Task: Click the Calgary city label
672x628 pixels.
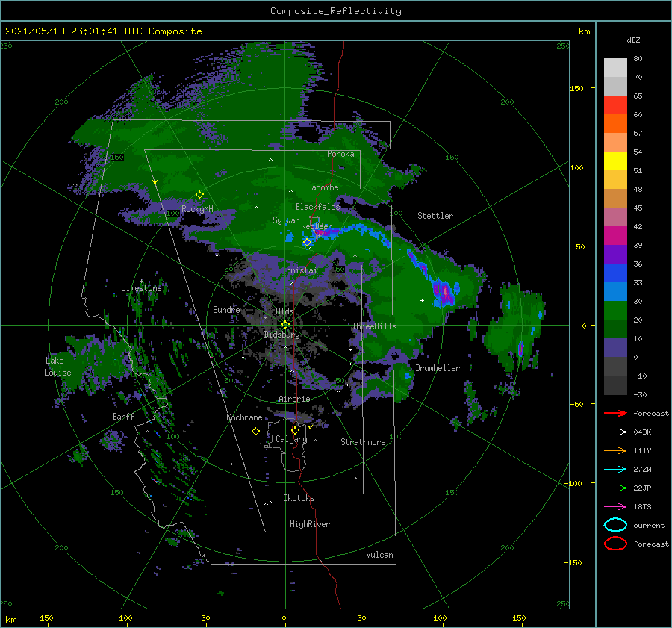Action: pos(291,439)
